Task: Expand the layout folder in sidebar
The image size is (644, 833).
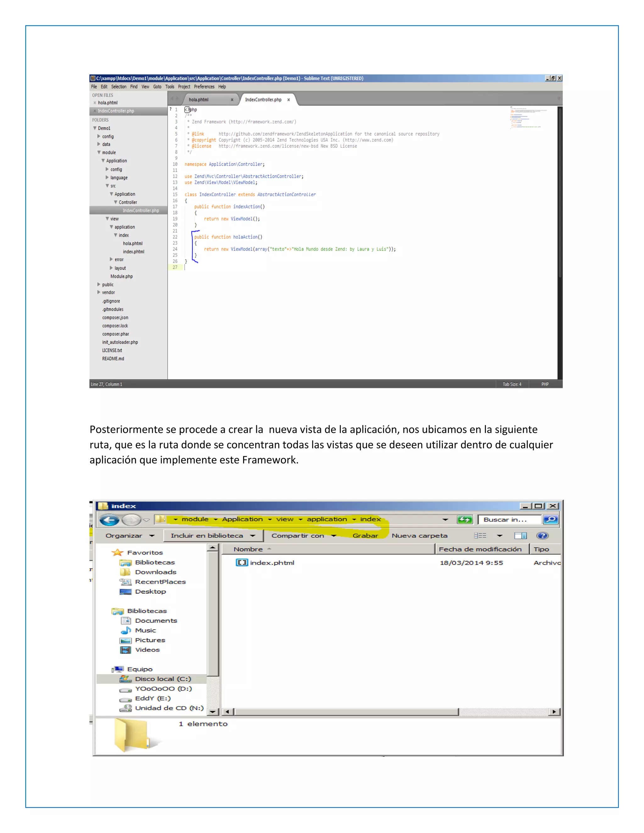Action: pos(111,268)
